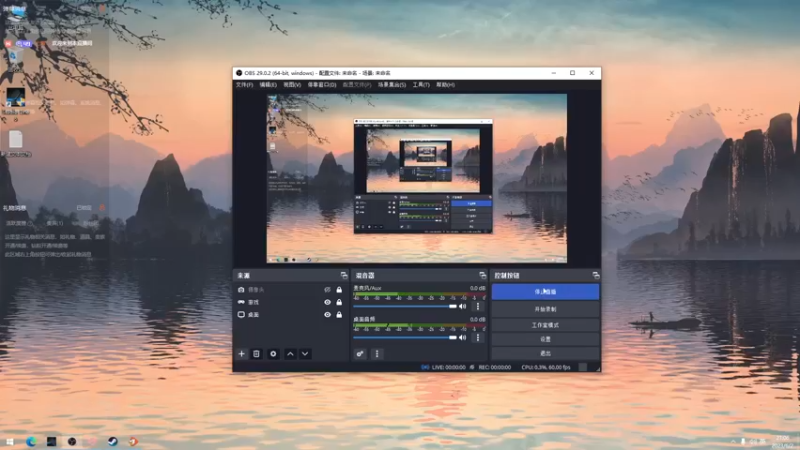
Task: Click the monitor icon of the 桌面 source
Action: click(241, 315)
